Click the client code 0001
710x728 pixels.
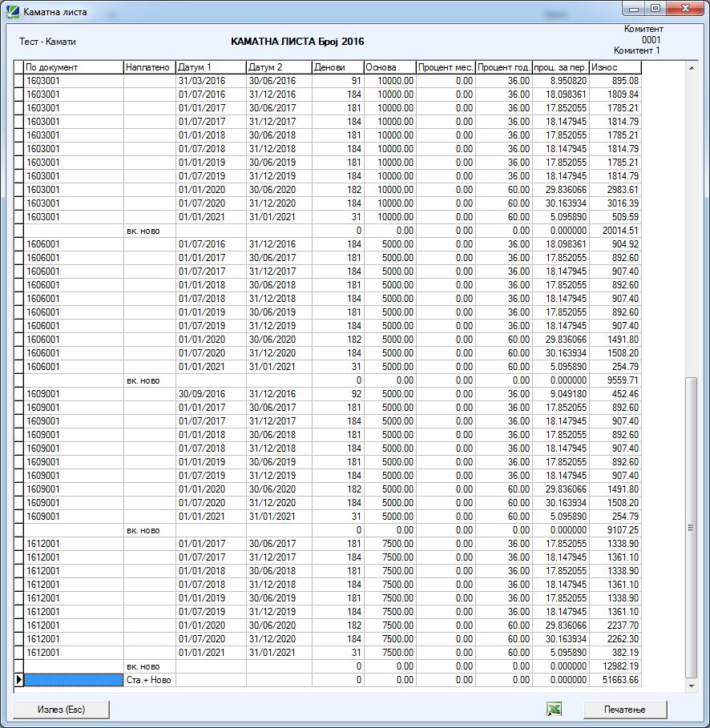(651, 39)
